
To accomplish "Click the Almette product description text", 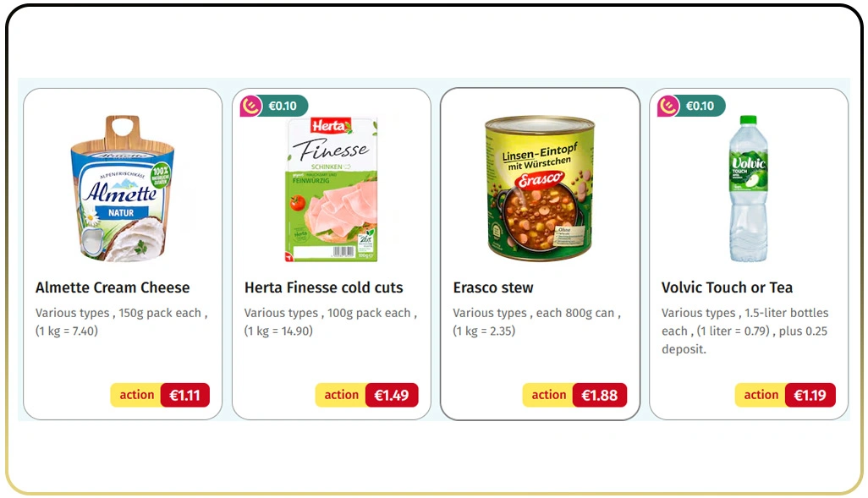I will pos(118,321).
